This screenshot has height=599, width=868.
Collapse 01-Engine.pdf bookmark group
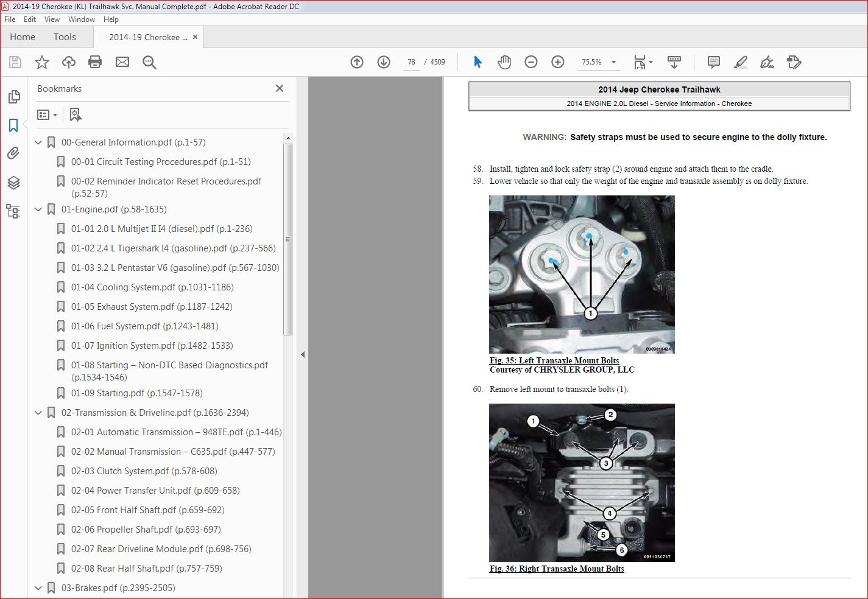coord(38,209)
